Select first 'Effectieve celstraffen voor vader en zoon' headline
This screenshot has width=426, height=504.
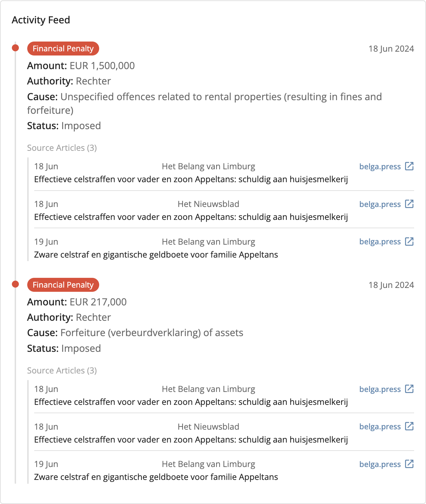tap(191, 179)
